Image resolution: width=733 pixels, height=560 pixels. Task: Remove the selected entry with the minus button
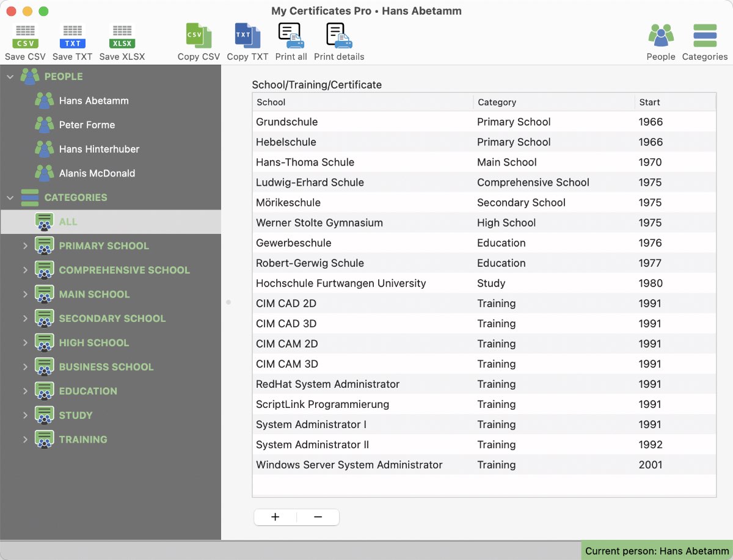tap(318, 517)
